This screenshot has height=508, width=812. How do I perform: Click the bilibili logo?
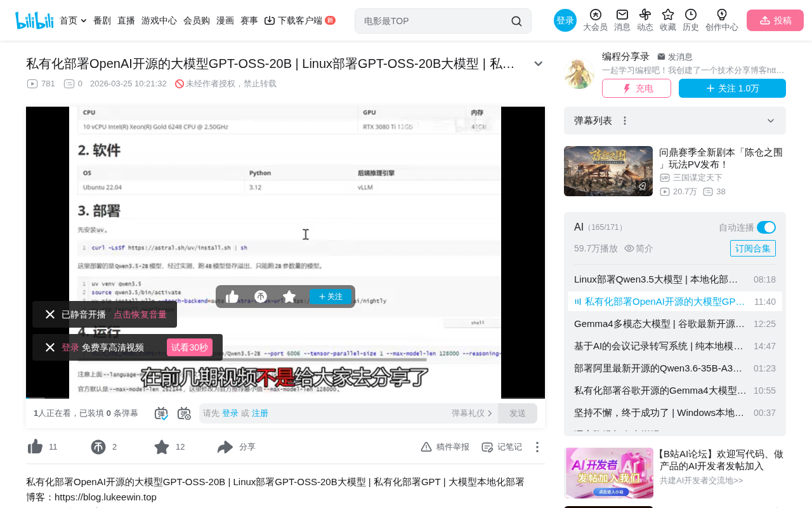pyautogui.click(x=34, y=20)
